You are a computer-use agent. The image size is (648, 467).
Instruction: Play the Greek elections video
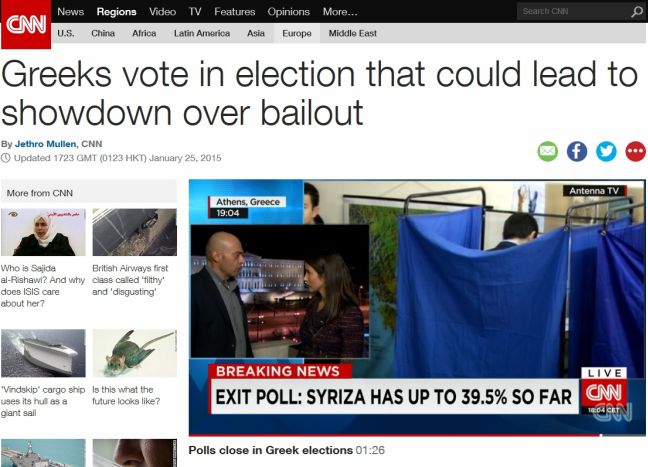(x=417, y=307)
